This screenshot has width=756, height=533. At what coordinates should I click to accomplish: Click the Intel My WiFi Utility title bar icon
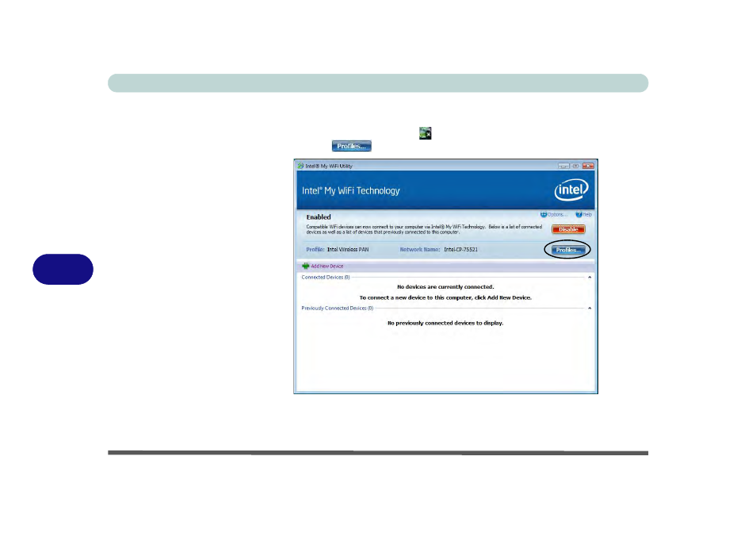(300, 166)
